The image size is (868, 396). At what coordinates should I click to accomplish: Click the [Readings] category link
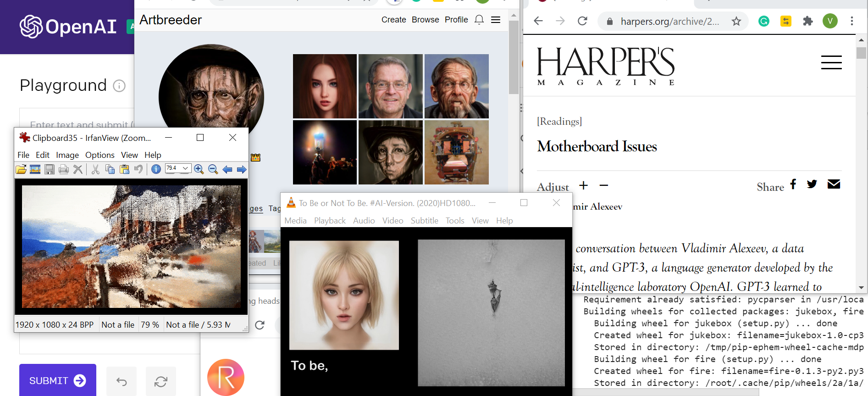click(x=559, y=121)
